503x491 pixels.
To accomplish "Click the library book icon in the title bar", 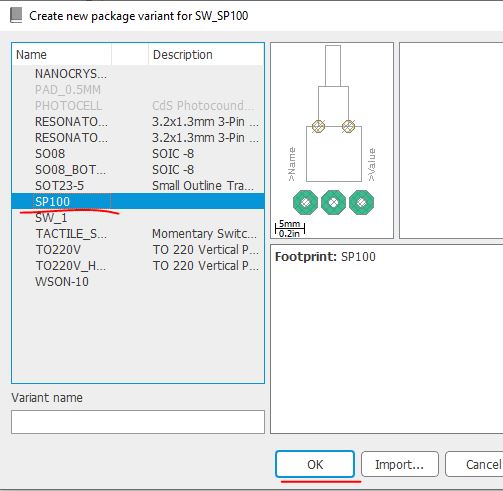I will [x=16, y=16].
